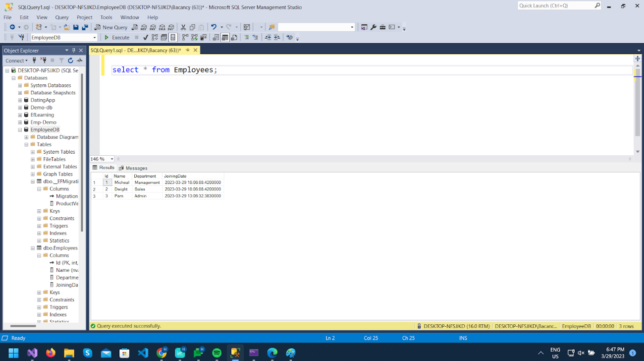Image resolution: width=644 pixels, height=361 pixels.
Task: Collapse the Tables folder node
Action: [26, 145]
